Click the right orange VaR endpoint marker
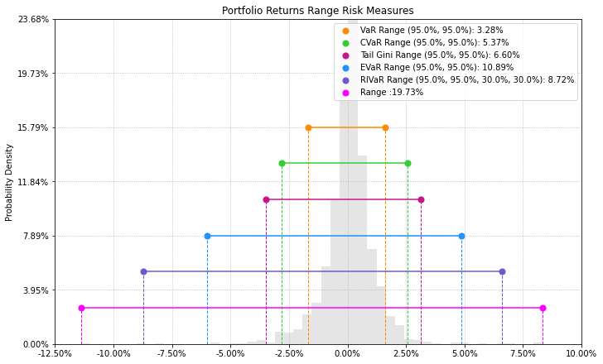 (x=386, y=128)
